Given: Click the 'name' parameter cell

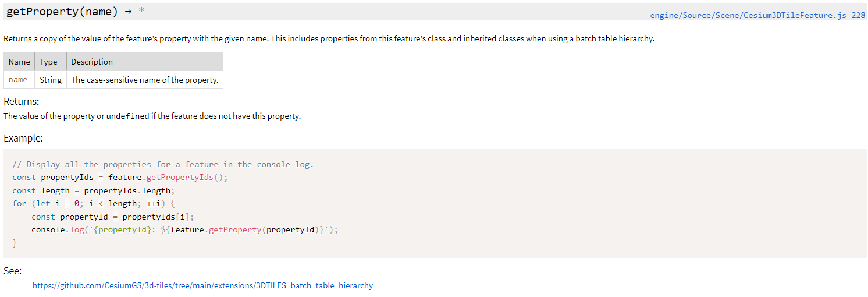Looking at the screenshot, I should click(x=19, y=80).
